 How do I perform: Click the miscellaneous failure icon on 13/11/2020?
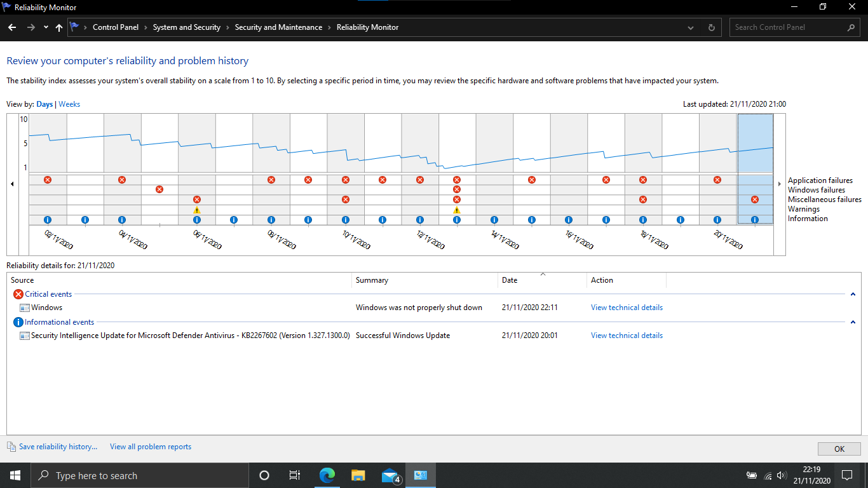tap(457, 200)
